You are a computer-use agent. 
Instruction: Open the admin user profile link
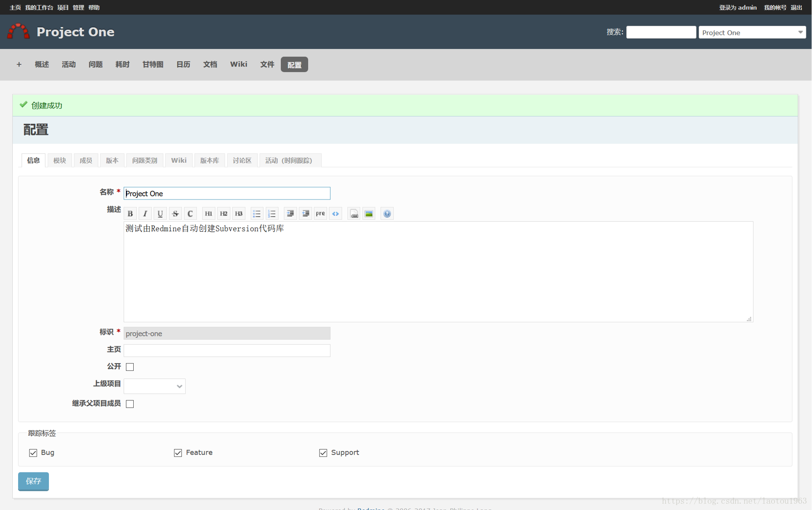pos(747,7)
